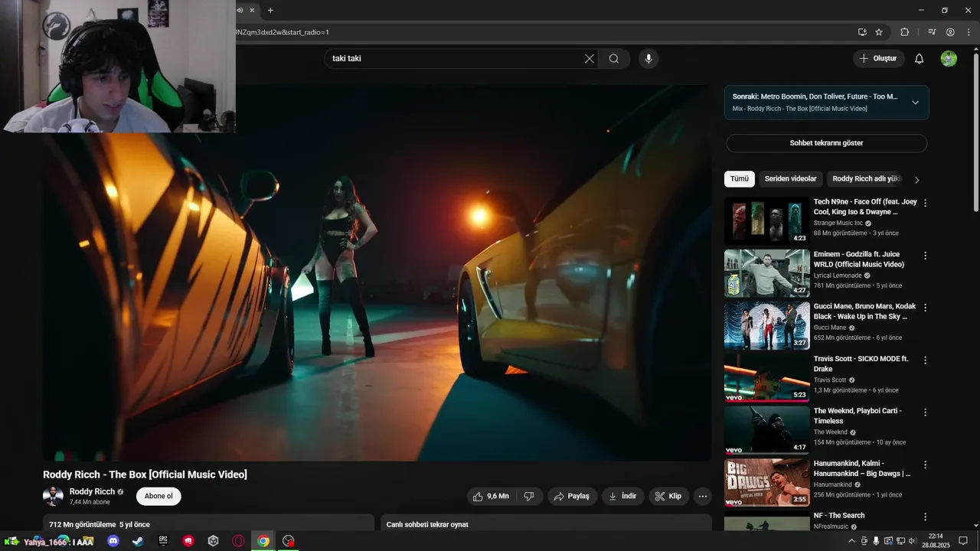Click the NF - The Search title
Viewport: 980px width, 551px height.
[839, 516]
